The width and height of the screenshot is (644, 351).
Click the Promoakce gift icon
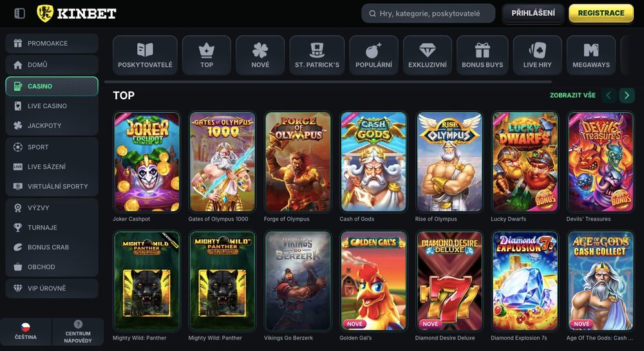(x=17, y=43)
